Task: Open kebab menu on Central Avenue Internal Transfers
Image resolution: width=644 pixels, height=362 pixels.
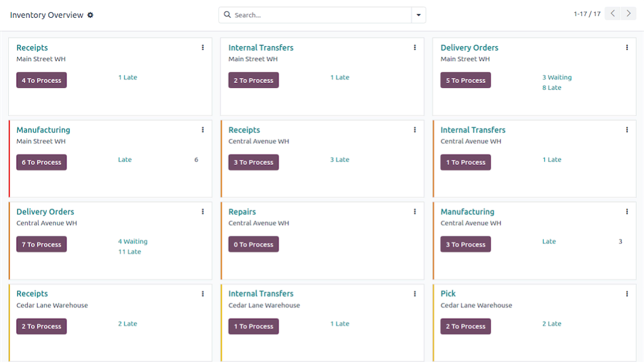Action: pyautogui.click(x=627, y=130)
